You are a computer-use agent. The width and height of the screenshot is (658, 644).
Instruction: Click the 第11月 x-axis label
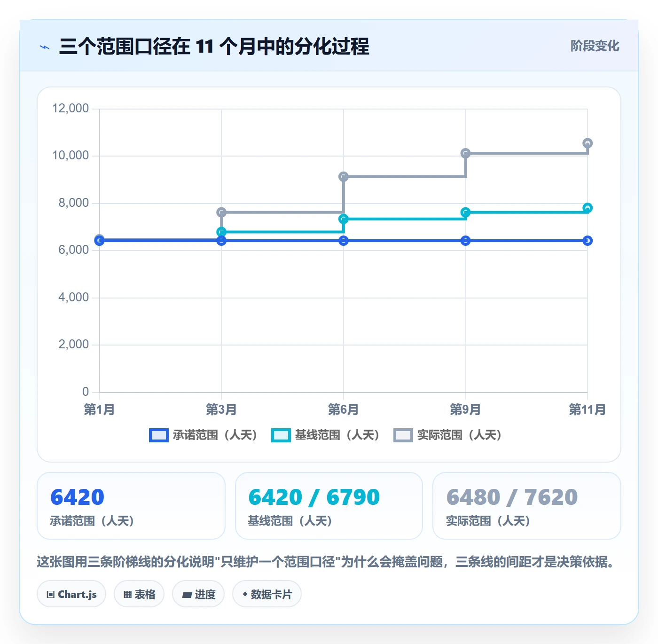point(587,409)
